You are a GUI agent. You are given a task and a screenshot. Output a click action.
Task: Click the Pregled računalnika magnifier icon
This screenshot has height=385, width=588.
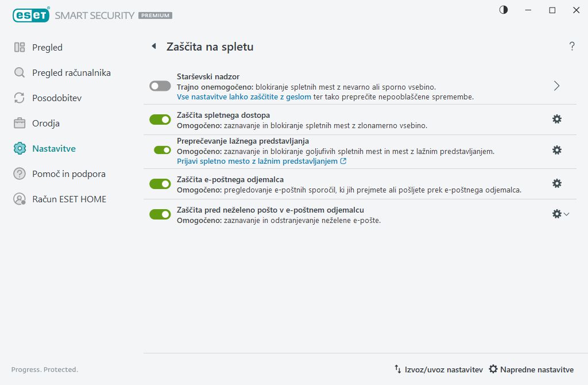[19, 72]
